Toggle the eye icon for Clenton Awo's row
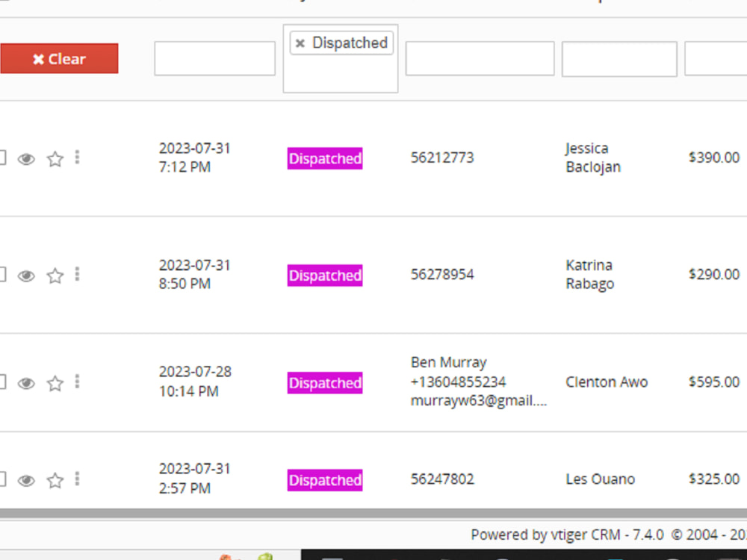747x560 pixels. point(26,383)
